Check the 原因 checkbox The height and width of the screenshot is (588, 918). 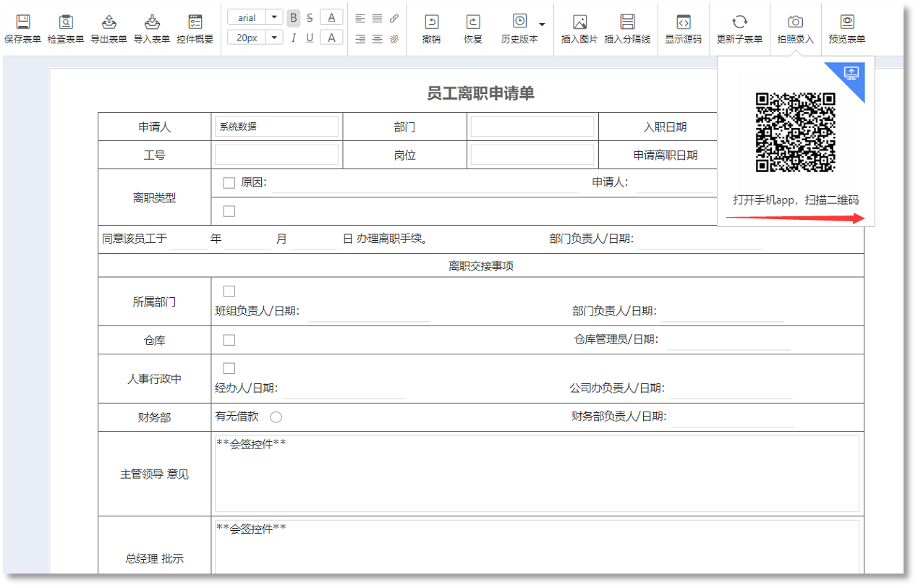click(229, 183)
